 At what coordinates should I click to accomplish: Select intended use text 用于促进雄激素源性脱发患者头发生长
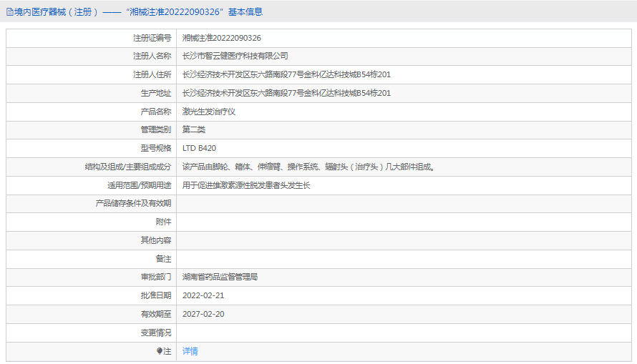point(246,185)
